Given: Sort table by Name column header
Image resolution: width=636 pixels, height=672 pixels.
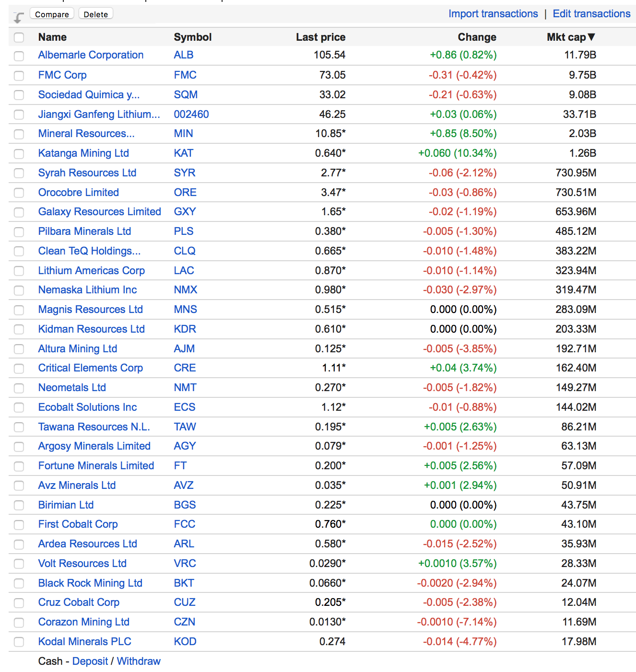Looking at the screenshot, I should (52, 37).
